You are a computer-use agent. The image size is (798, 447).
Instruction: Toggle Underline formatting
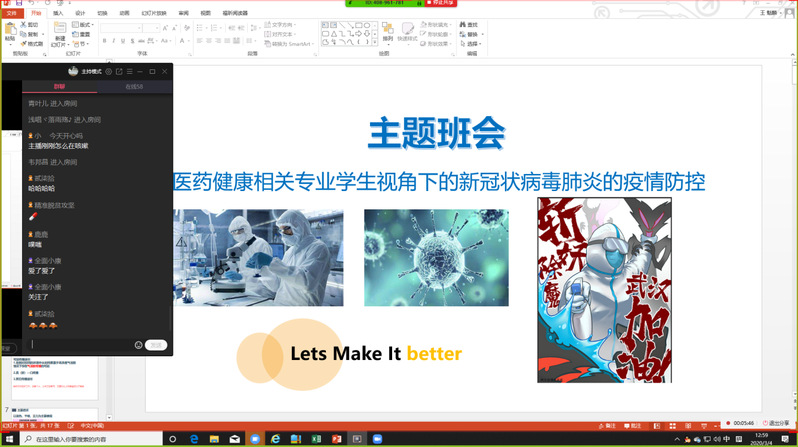pyautogui.click(x=123, y=41)
